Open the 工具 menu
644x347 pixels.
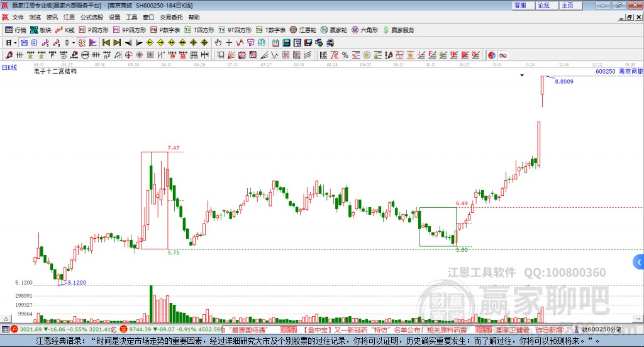tap(131, 17)
